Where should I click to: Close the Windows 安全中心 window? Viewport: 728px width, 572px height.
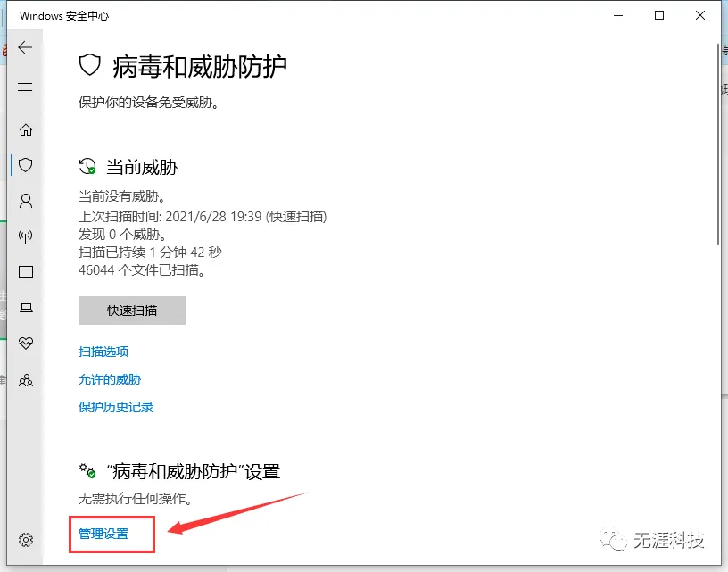[700, 15]
